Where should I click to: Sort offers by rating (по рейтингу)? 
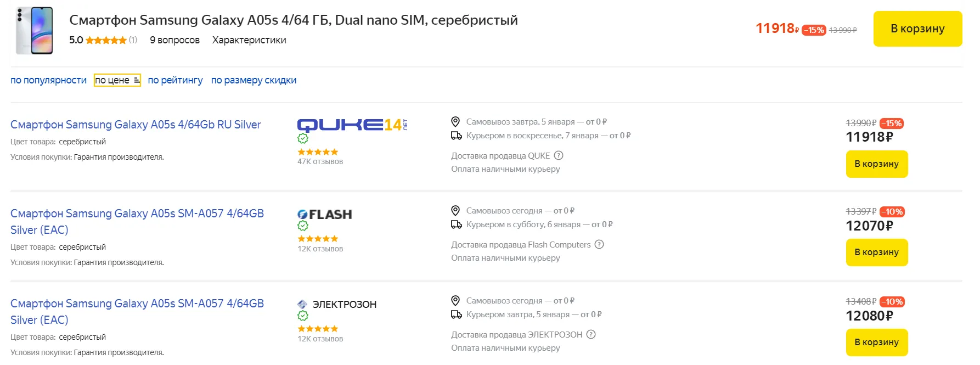point(175,80)
